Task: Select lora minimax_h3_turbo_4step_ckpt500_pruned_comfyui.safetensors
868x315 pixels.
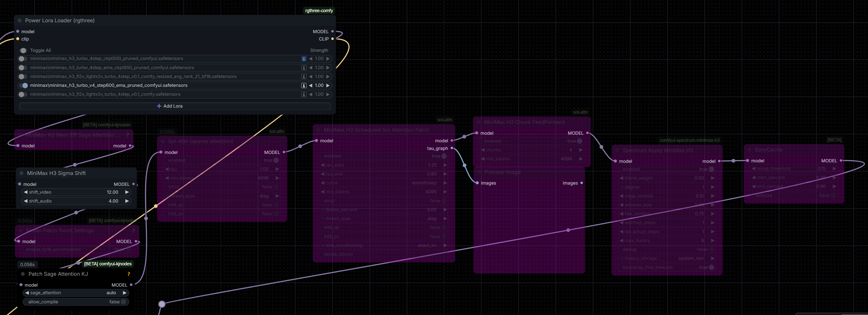Action: point(106,58)
